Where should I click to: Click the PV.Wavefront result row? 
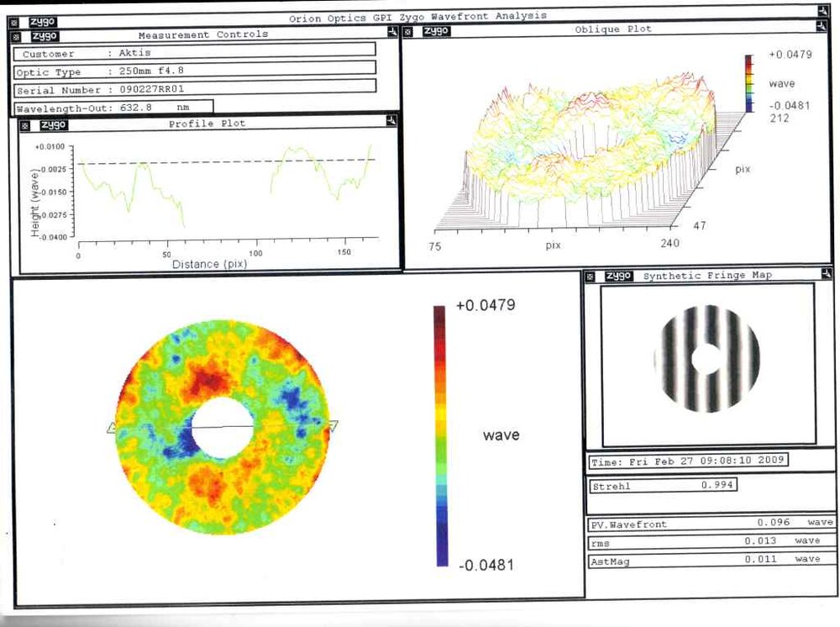tap(711, 524)
